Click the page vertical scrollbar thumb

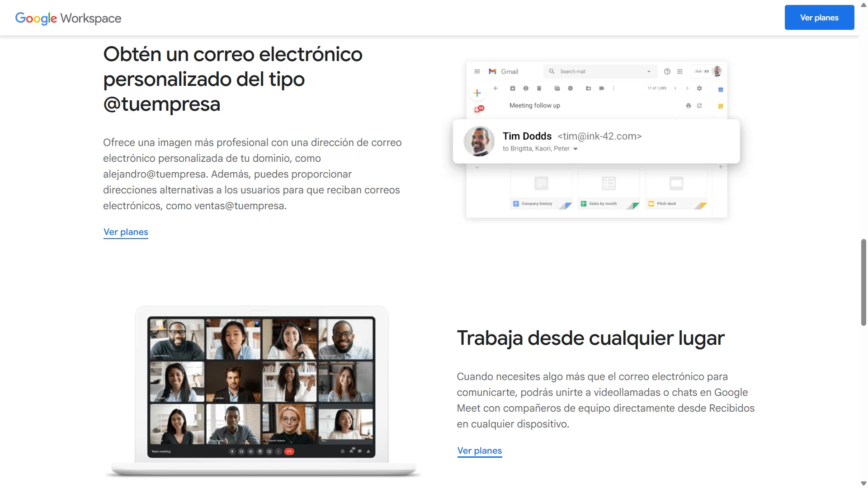click(x=863, y=282)
